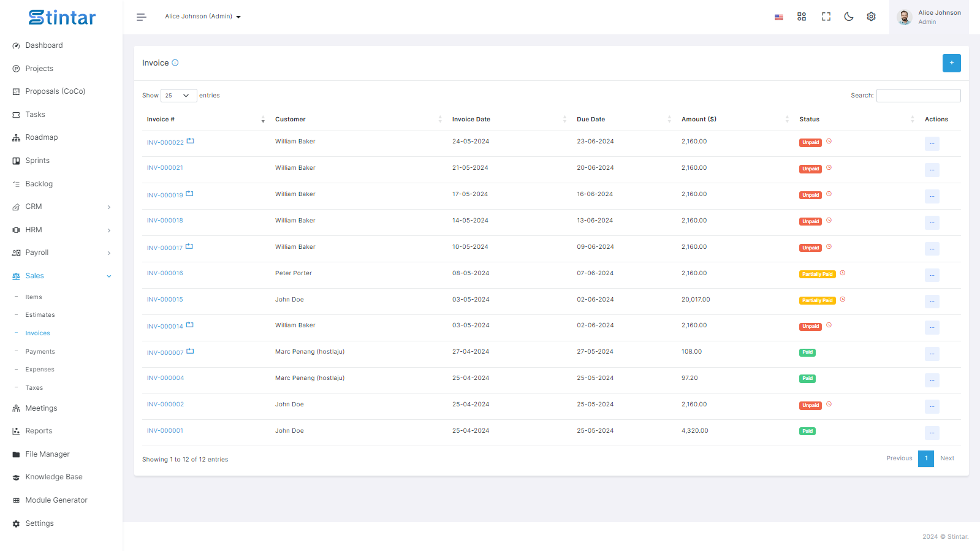The width and height of the screenshot is (980, 551).
Task: Open actions menu for INV-000001
Action: point(932,433)
